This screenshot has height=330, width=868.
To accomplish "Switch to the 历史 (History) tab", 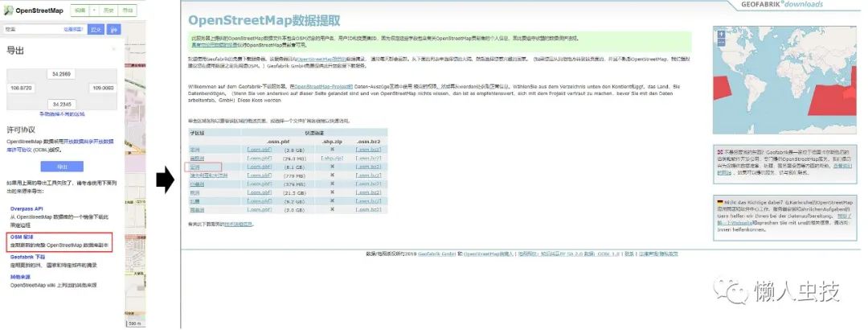I will pos(109,10).
